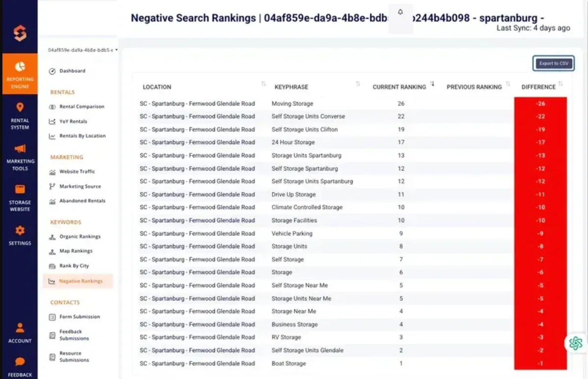Open the Account section
Screen dimensions: 588x379
(20, 333)
